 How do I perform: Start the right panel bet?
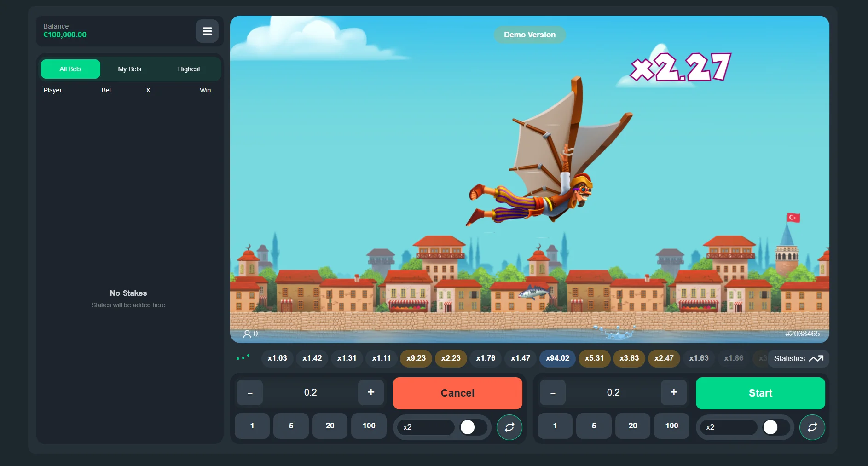760,393
